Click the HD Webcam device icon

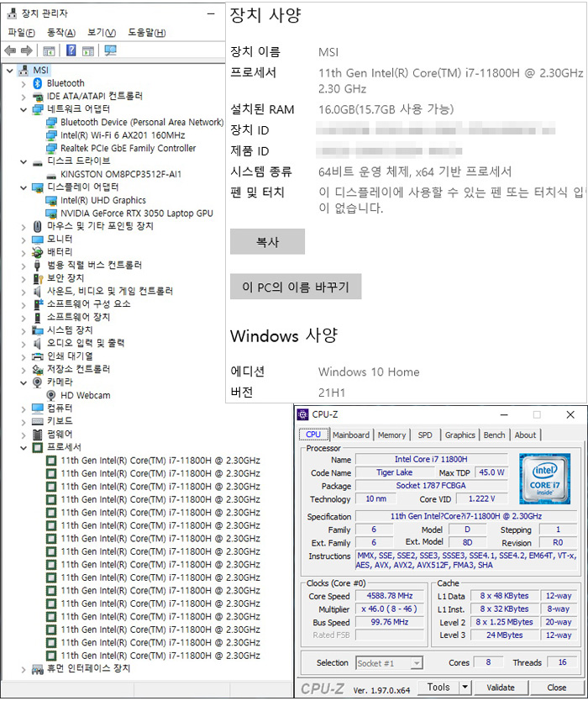click(x=52, y=395)
